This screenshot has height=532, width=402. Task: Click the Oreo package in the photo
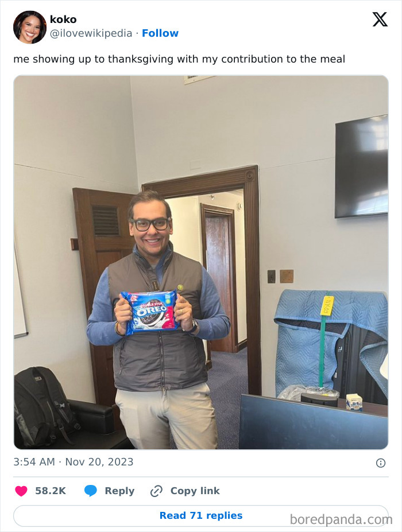point(150,312)
